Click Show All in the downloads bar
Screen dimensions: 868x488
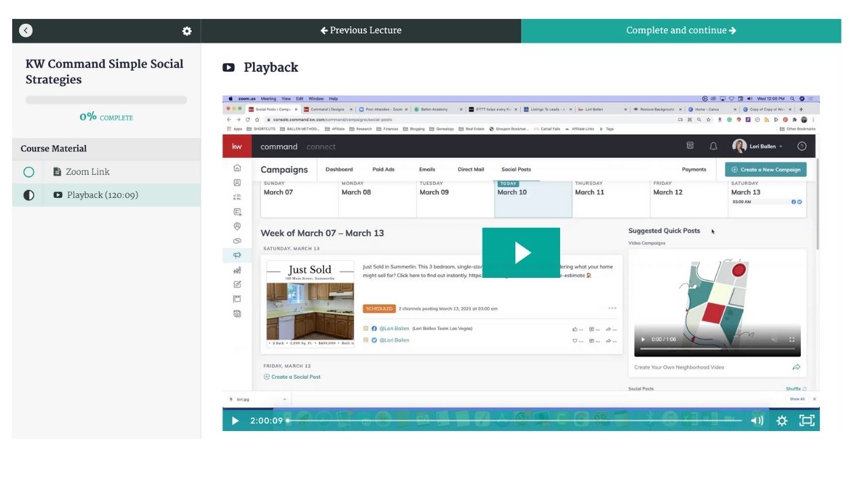click(x=797, y=399)
